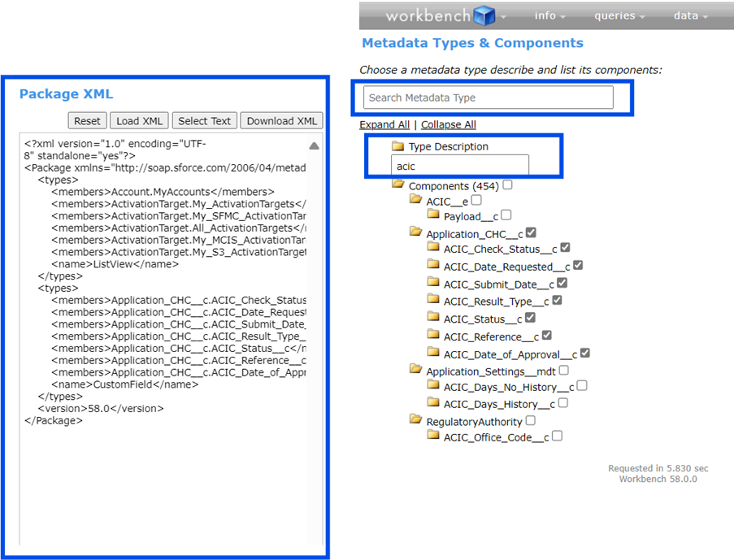The image size is (734, 560).
Task: Check the Application_Settings__mdt checkbox
Action: pos(564,371)
